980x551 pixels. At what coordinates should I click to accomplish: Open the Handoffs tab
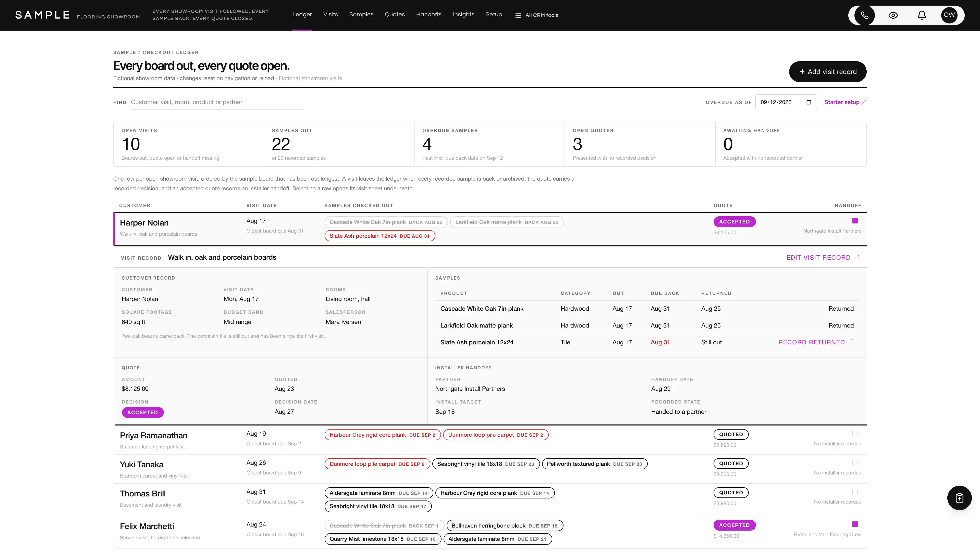pos(429,15)
